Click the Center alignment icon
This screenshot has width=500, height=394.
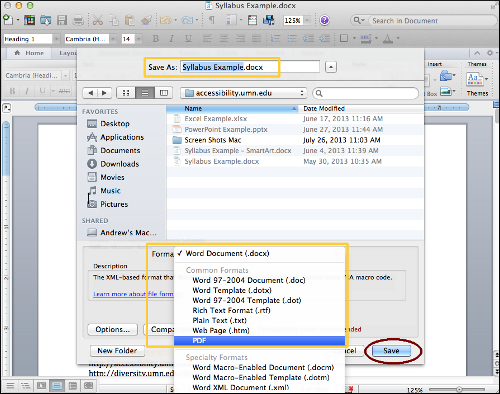[x=223, y=39]
